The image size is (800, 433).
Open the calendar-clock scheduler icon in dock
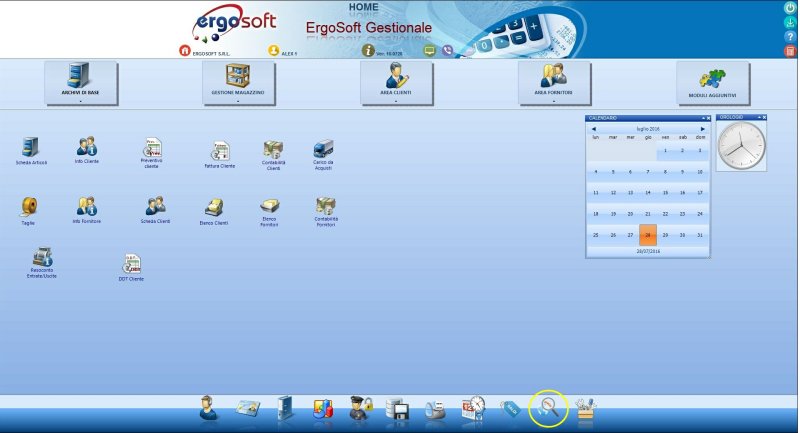pos(473,408)
